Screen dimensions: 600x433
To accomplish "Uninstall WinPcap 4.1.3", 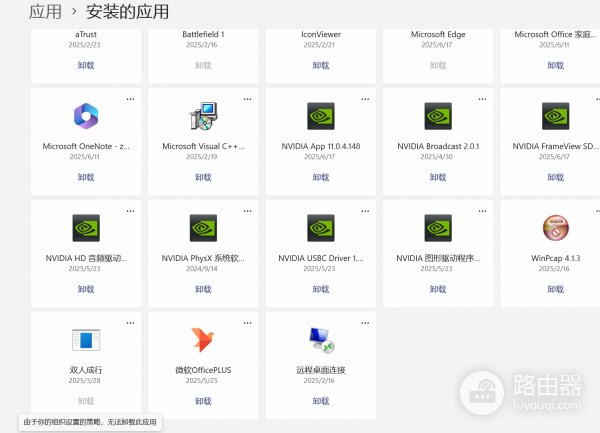I will click(556, 290).
